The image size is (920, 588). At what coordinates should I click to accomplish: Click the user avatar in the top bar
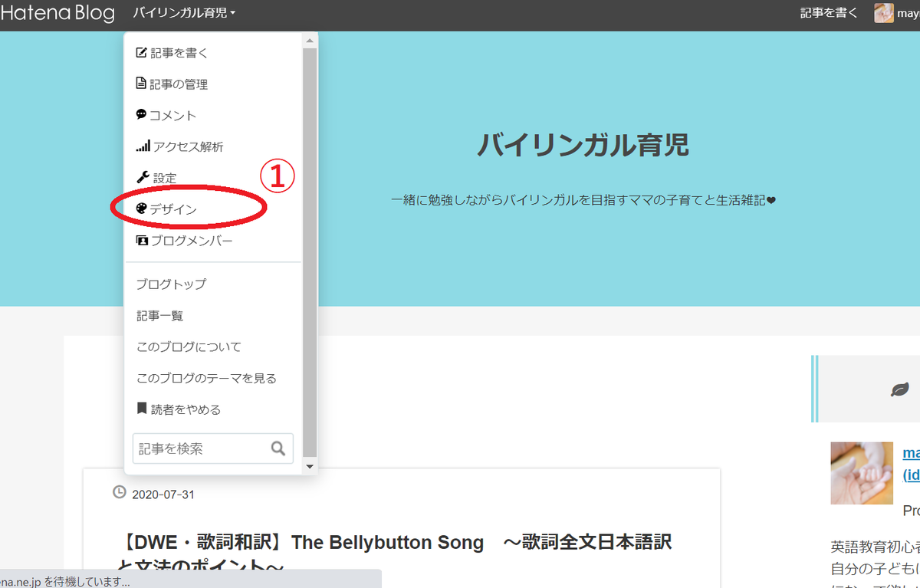point(884,13)
